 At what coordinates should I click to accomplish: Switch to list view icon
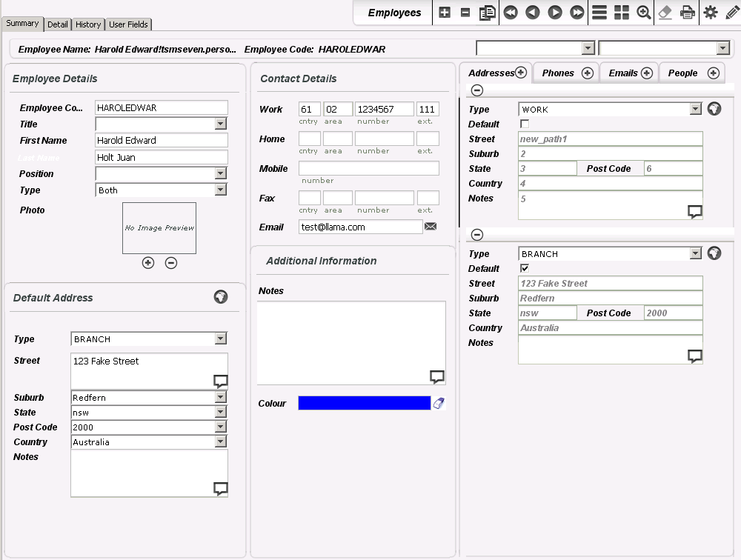(x=599, y=13)
